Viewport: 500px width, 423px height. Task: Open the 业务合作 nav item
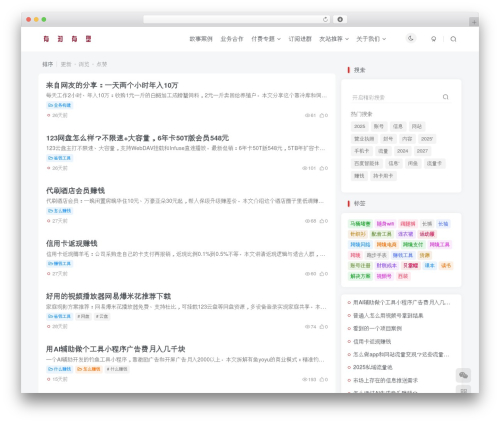232,39
